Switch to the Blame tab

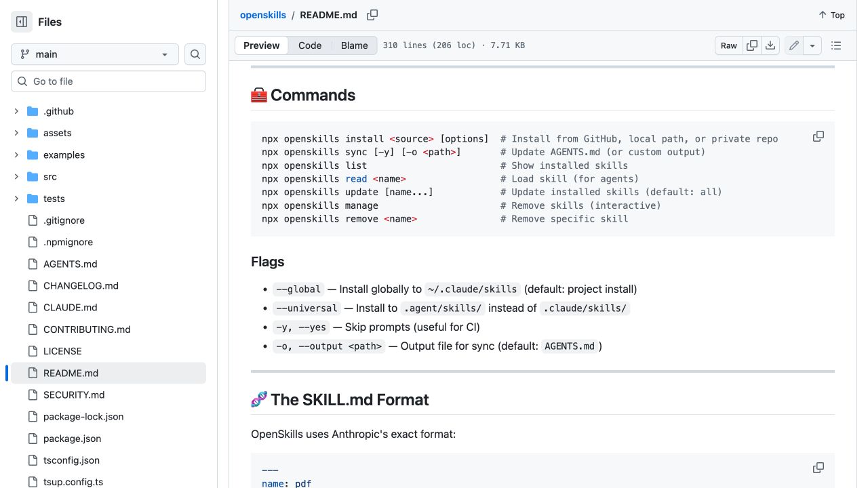(x=354, y=45)
